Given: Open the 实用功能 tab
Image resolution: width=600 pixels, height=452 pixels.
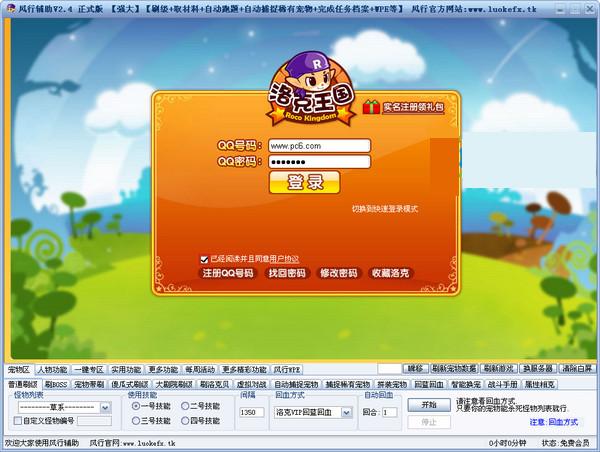Looking at the screenshot, I should point(126,370).
